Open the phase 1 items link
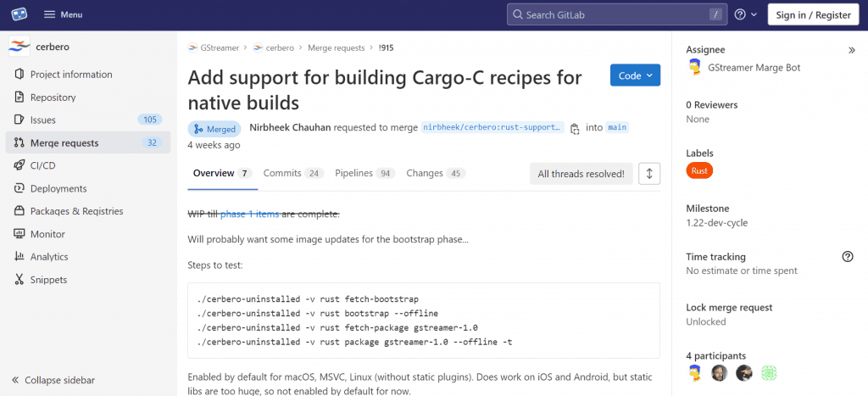Image resolution: width=868 pixels, height=396 pixels. click(x=250, y=214)
